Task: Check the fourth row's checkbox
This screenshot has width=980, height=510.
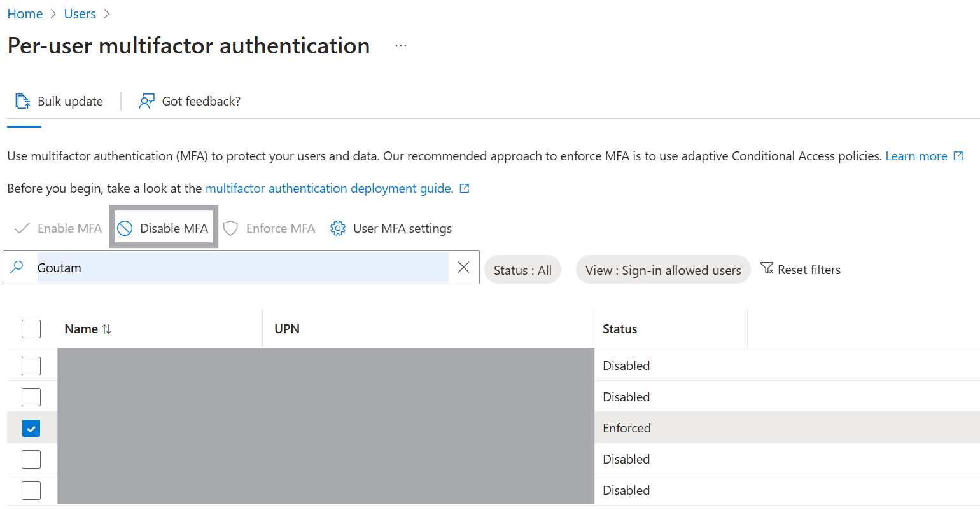Action: click(31, 459)
